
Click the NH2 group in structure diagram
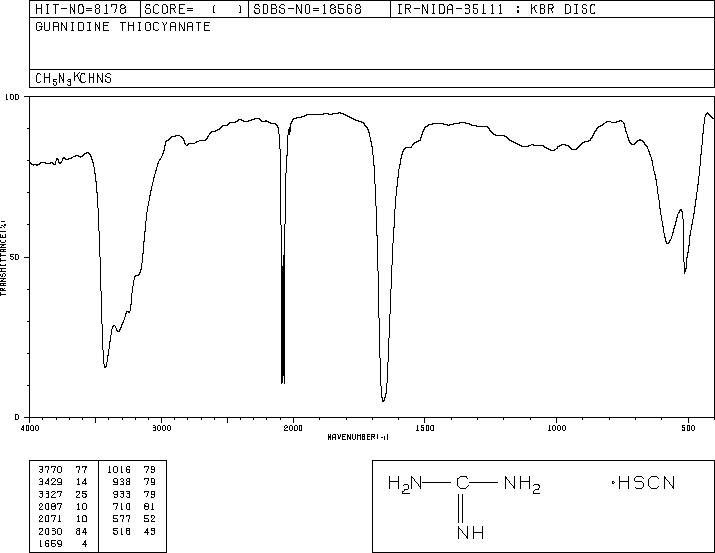[522, 484]
